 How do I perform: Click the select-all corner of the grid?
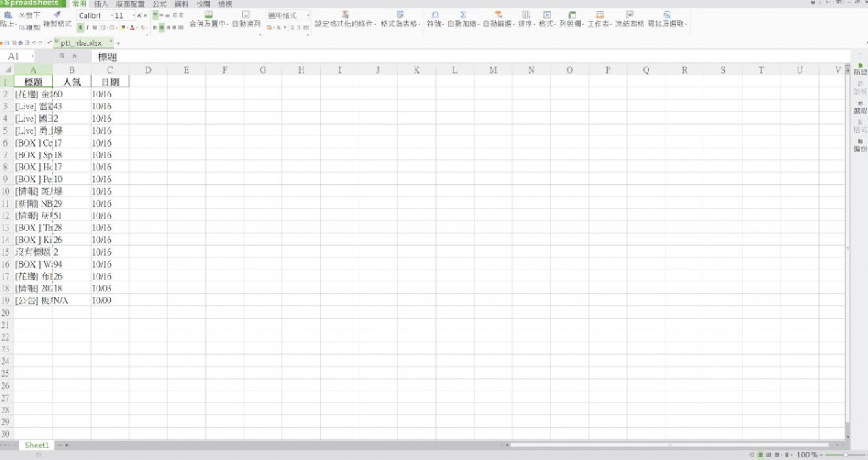(x=7, y=69)
